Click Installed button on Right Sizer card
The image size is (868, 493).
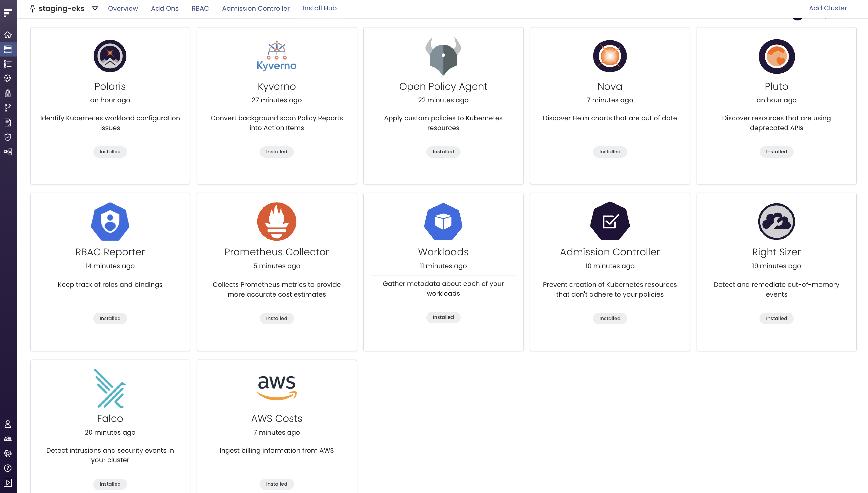(776, 318)
